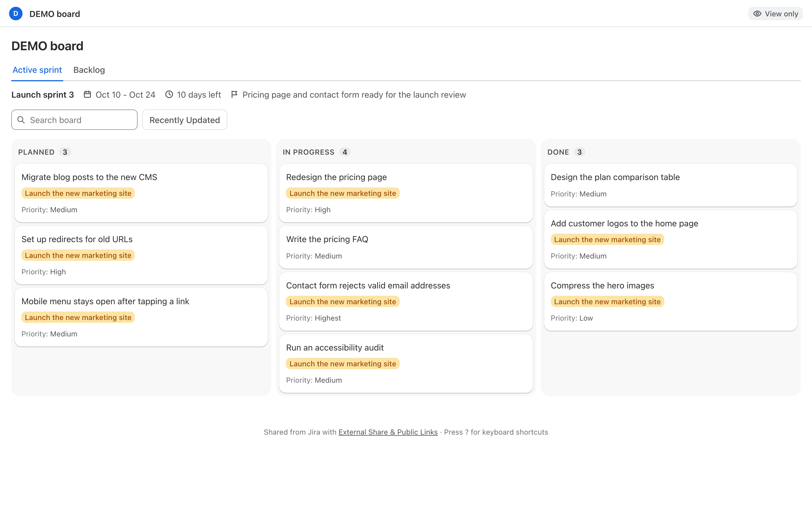Image resolution: width=812 pixels, height=508 pixels.
Task: Click the IN PROGRESS count badge 4
Action: [x=345, y=152]
